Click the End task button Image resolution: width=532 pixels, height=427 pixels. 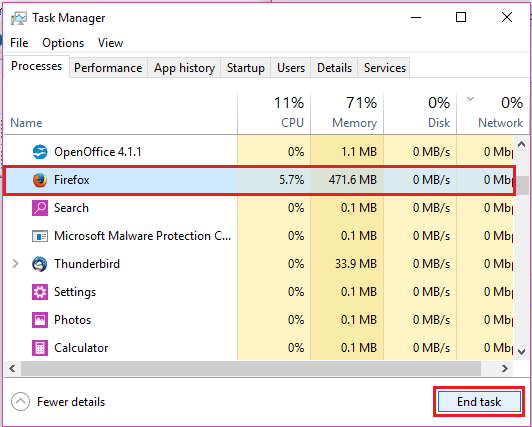click(x=479, y=402)
